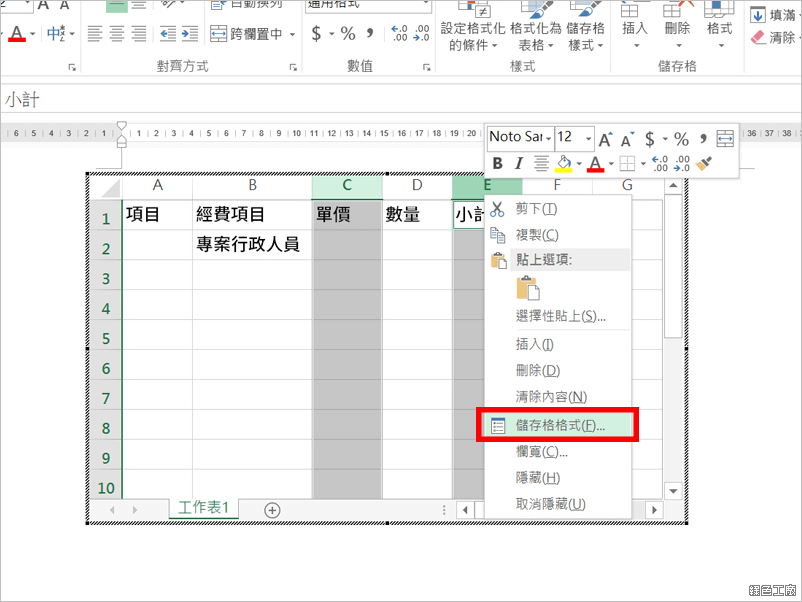Center align text in mini toolbar
Viewport: 802px width, 602px height.
(541, 164)
